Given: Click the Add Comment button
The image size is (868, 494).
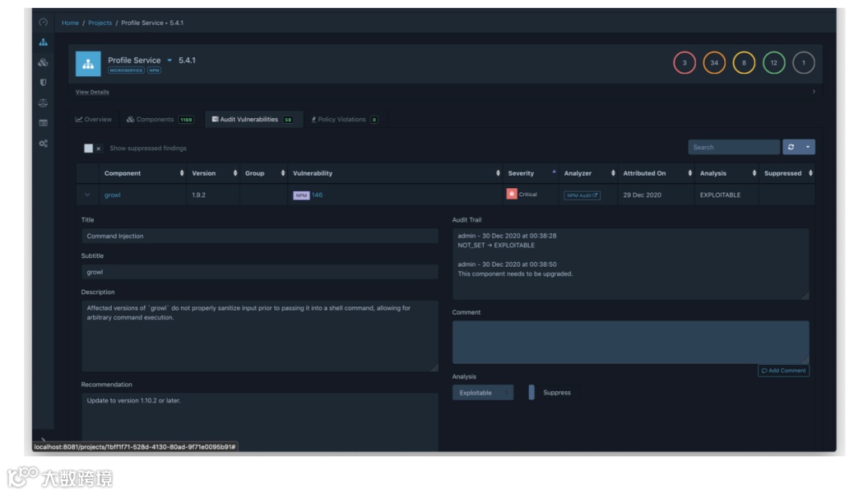Looking at the screenshot, I should click(784, 370).
